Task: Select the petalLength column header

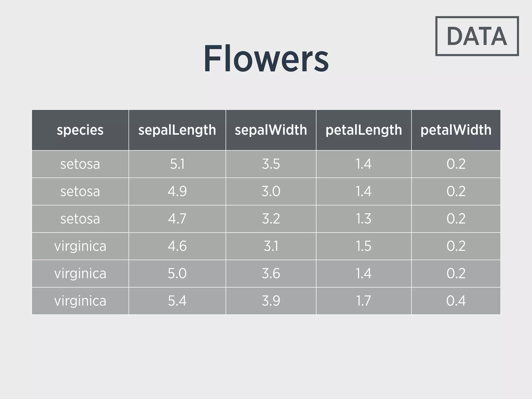Action: click(364, 130)
